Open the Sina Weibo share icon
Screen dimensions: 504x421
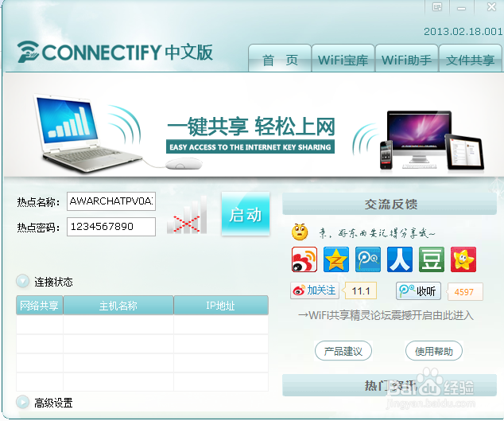(304, 259)
